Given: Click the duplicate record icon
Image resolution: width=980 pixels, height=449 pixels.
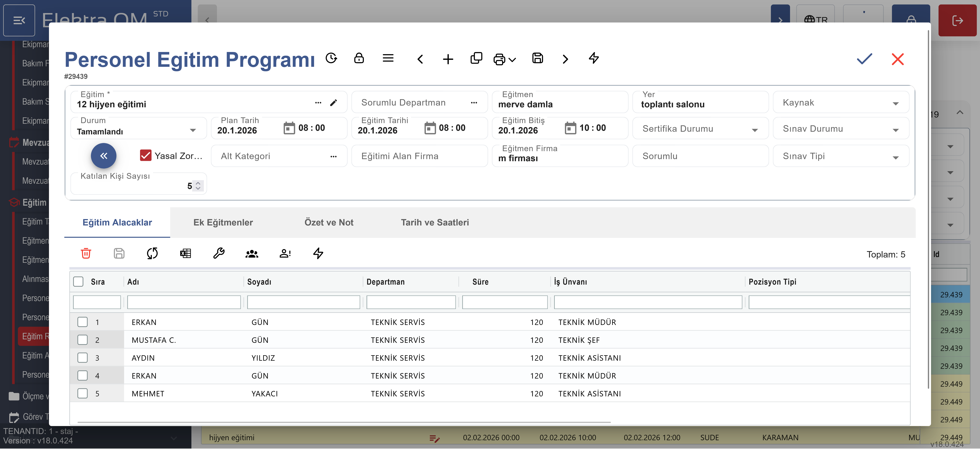Looking at the screenshot, I should coord(476,58).
